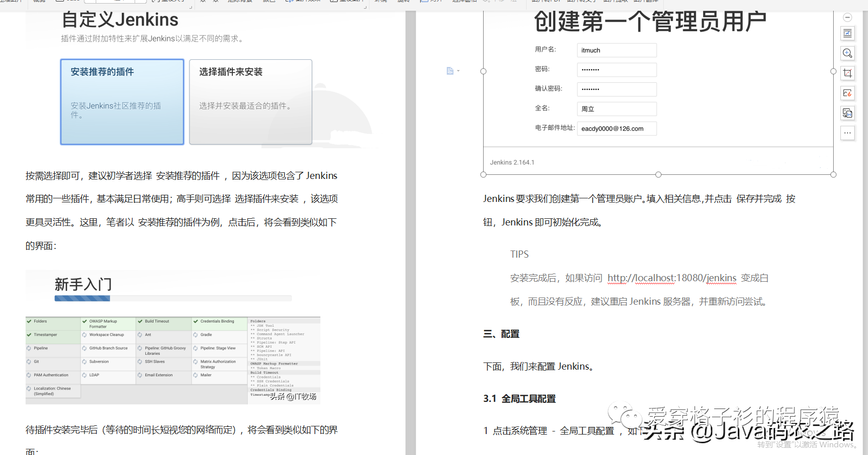Open the picture editing icon with the flame mark

tap(848, 93)
